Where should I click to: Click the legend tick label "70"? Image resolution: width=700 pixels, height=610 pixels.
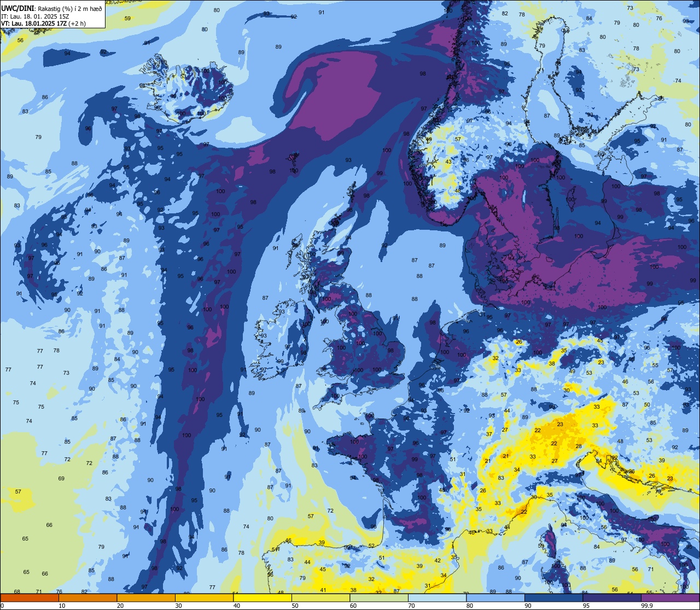[x=411, y=606]
